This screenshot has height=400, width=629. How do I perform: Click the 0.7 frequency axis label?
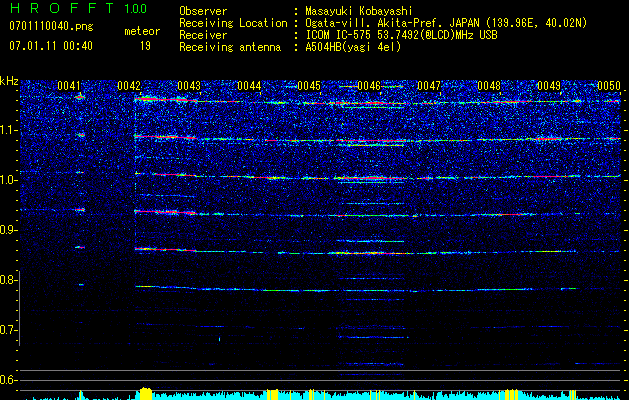(x=9, y=330)
